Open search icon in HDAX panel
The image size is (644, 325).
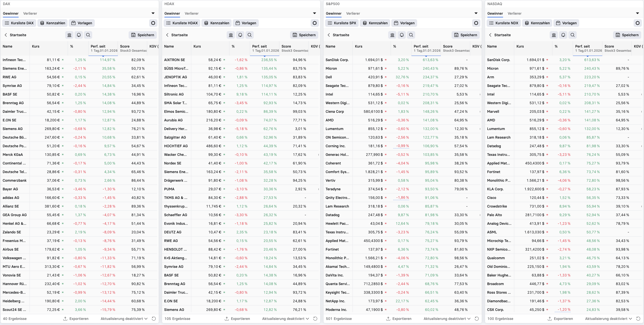[250, 35]
